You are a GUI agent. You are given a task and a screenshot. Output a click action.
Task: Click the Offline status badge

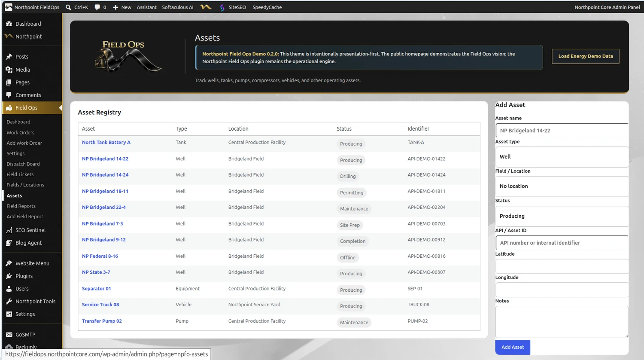(x=348, y=257)
